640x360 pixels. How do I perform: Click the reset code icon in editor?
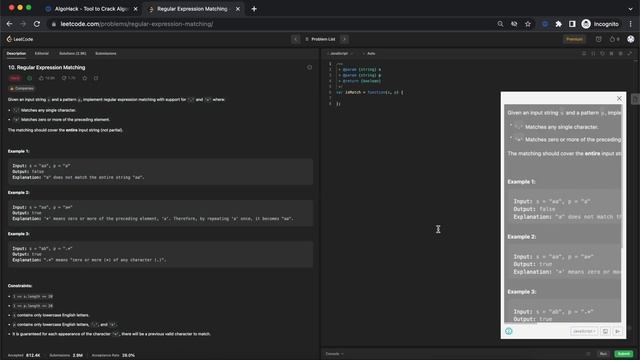(602, 53)
